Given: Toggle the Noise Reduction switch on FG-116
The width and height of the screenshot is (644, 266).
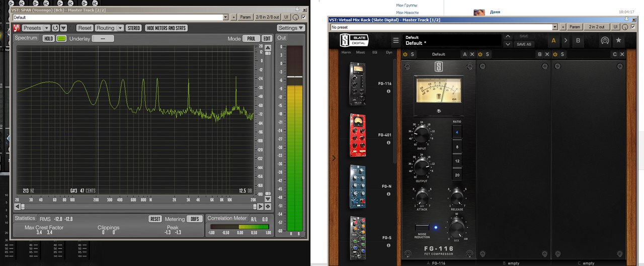Looking at the screenshot, I should (x=422, y=228).
